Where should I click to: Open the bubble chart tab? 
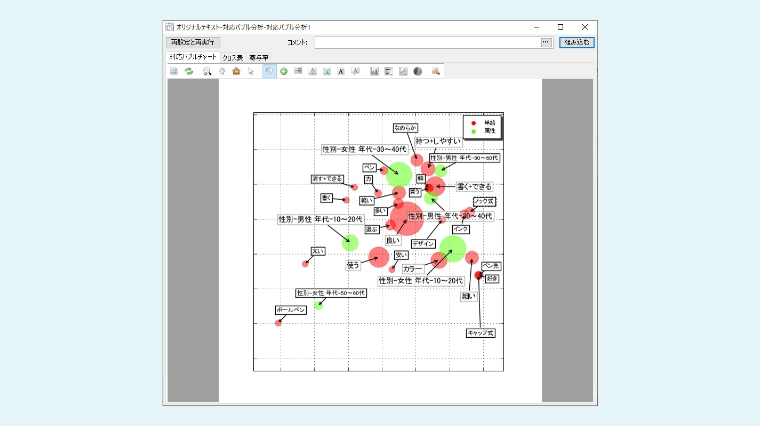tap(193, 57)
